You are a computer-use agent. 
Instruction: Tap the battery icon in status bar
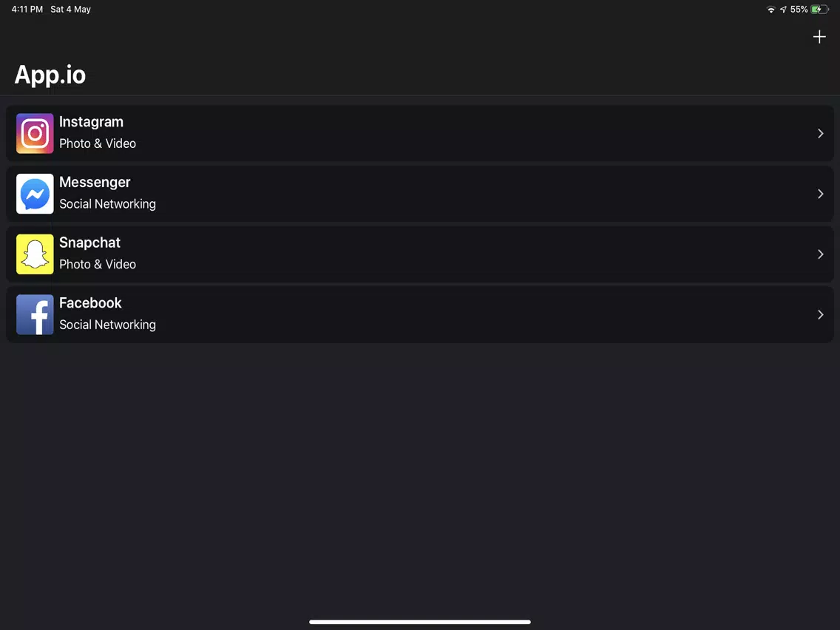point(819,9)
